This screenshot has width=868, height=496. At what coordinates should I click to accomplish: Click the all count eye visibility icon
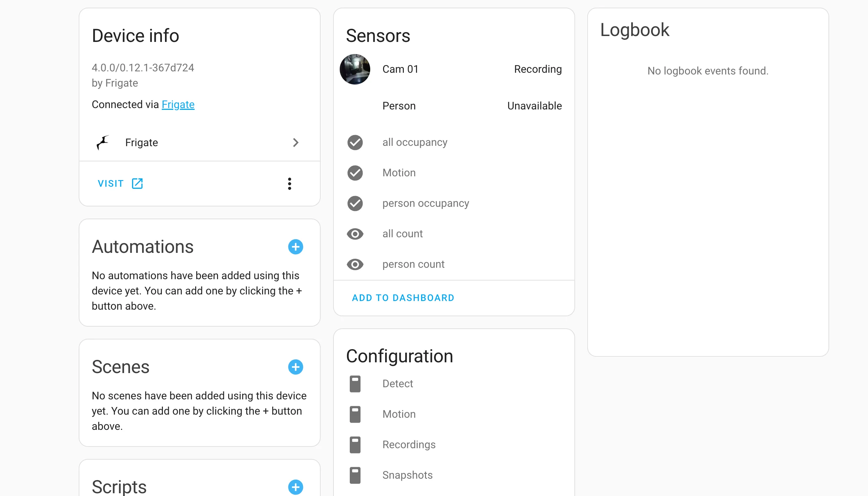pyautogui.click(x=355, y=233)
